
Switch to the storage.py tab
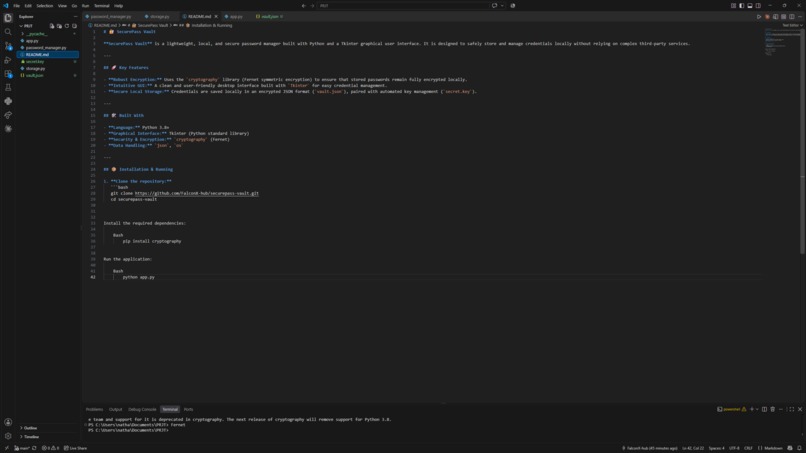(159, 16)
